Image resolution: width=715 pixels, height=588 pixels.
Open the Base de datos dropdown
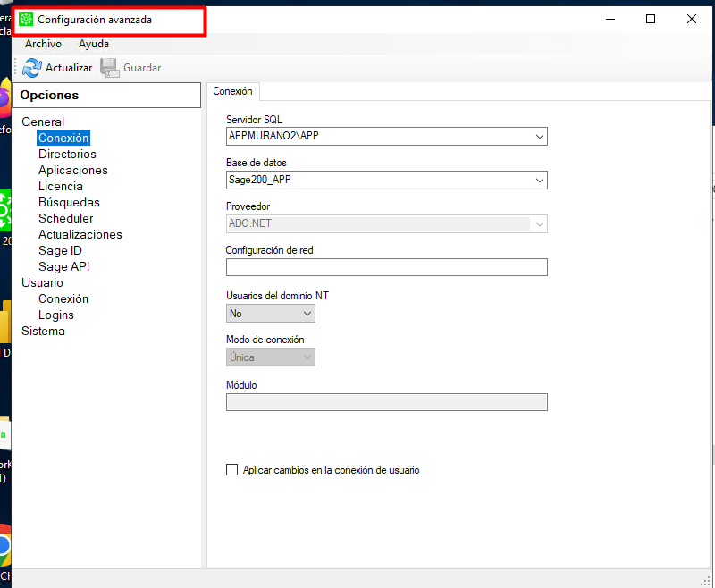click(x=540, y=180)
